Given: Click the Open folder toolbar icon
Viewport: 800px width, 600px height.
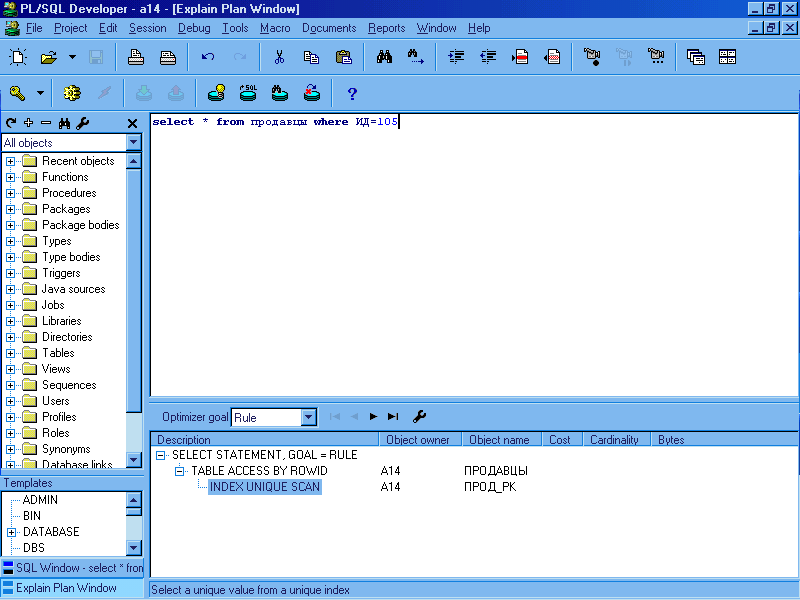Looking at the screenshot, I should pos(49,57).
